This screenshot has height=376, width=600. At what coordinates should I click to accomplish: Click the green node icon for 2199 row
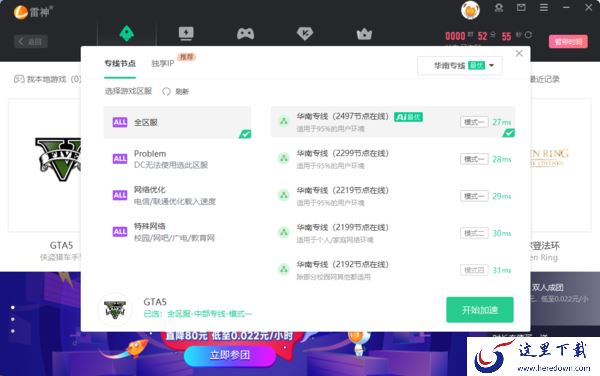pyautogui.click(x=284, y=233)
